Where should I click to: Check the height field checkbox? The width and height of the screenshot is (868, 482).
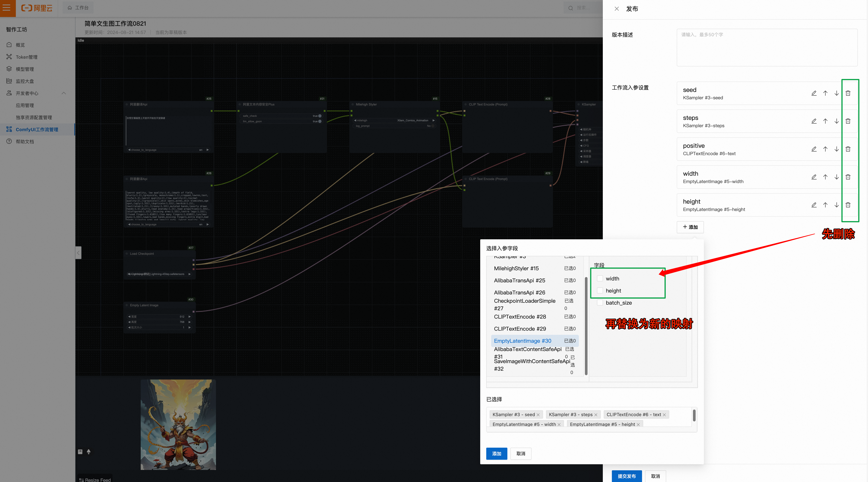[600, 291]
